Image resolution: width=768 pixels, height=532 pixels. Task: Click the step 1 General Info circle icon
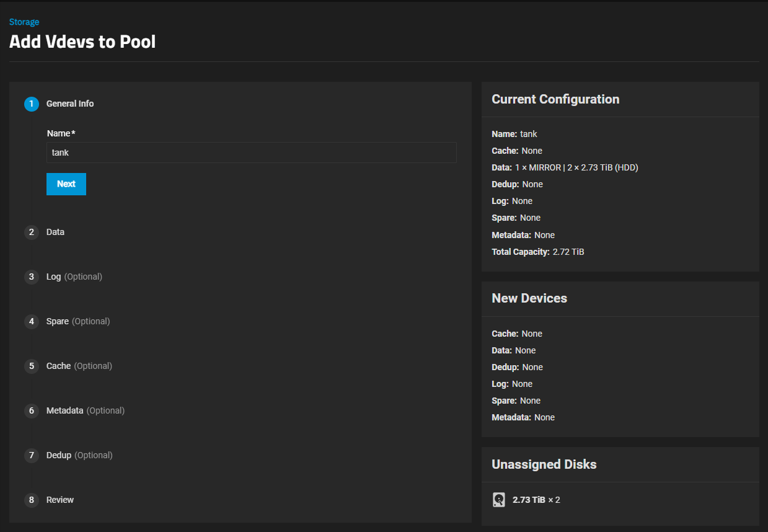[32, 104]
